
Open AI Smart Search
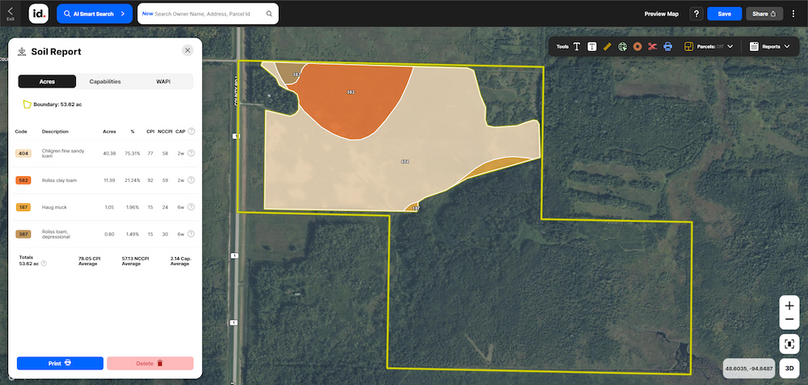[x=94, y=14]
